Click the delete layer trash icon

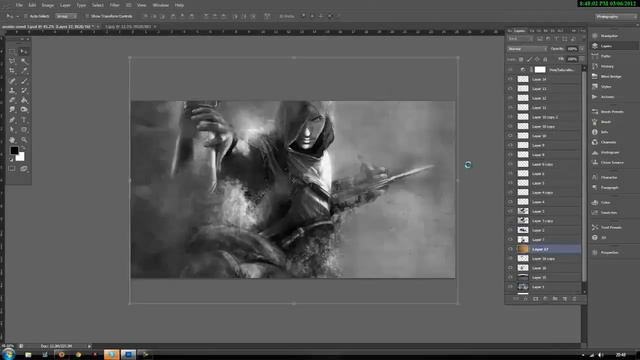pyautogui.click(x=574, y=299)
